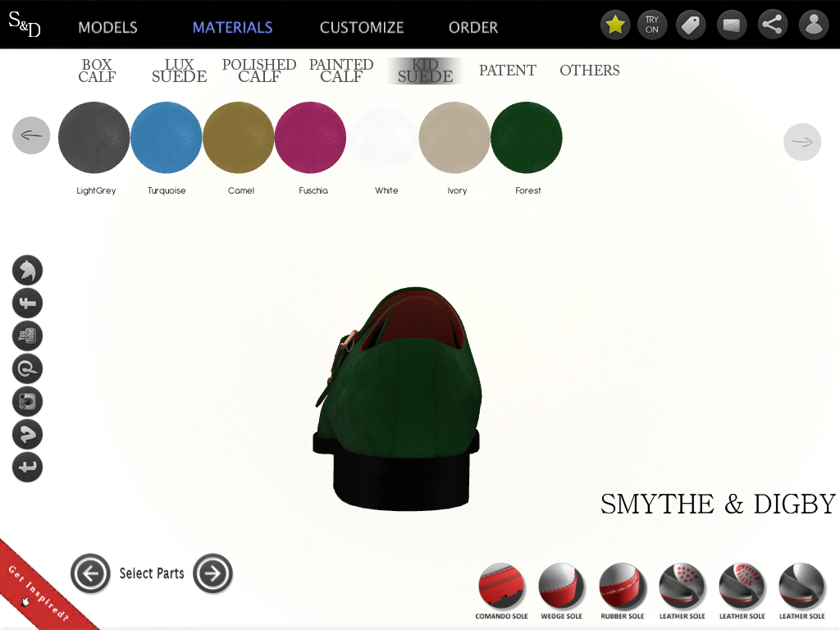Select the PAINTED CALF material tab
Image resolution: width=840 pixels, height=630 pixels.
point(341,71)
